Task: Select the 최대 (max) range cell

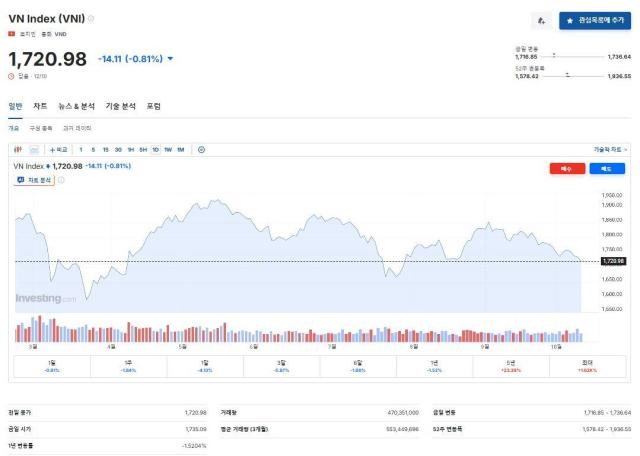Action: click(x=587, y=366)
